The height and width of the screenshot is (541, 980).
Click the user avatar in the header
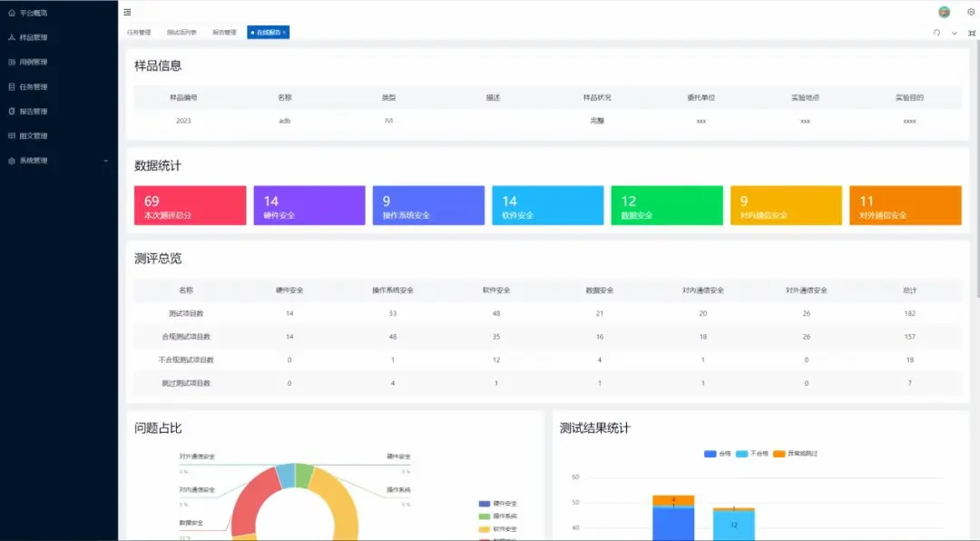944,12
